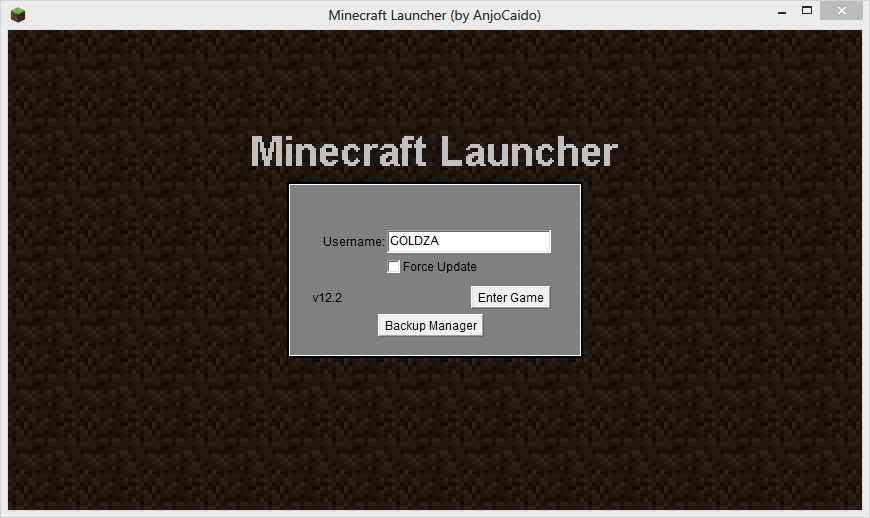Viewport: 870px width, 518px height.
Task: Click the v12.2 version label
Action: (x=327, y=298)
